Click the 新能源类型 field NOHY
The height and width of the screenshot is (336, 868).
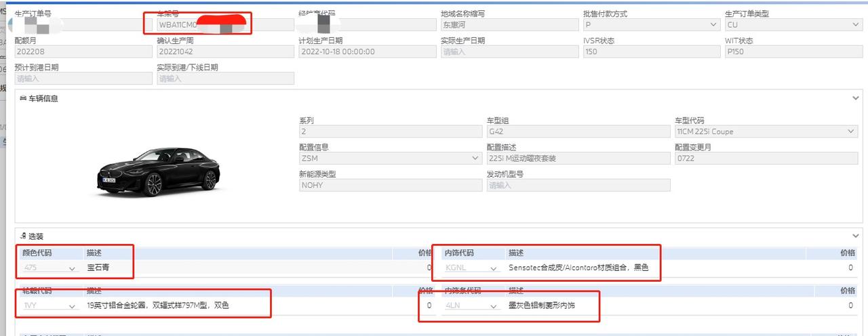[x=391, y=185]
